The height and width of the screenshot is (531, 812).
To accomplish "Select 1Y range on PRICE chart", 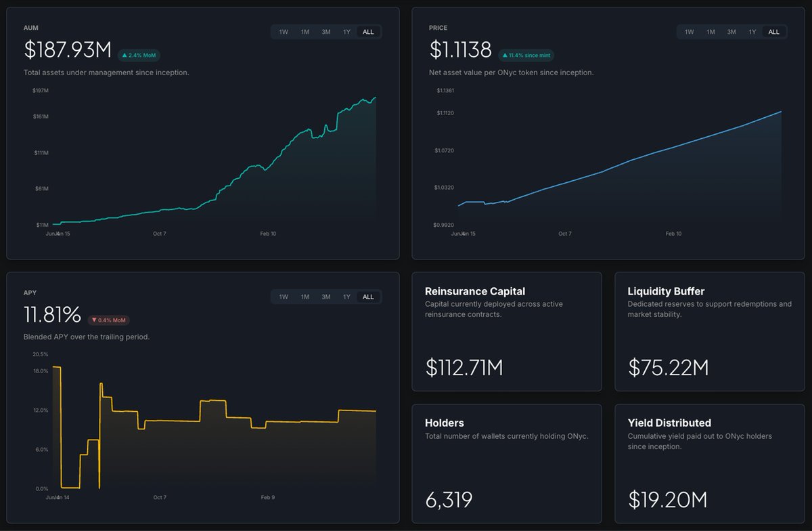I will click(752, 32).
